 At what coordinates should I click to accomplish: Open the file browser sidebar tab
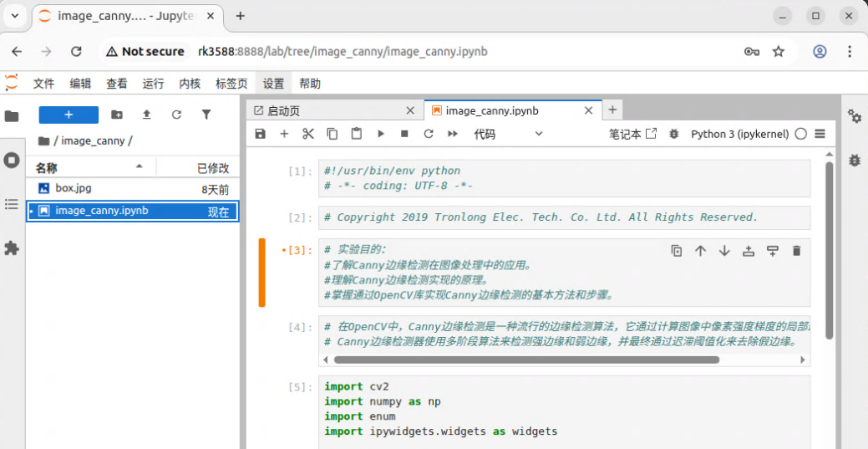tap(12, 116)
